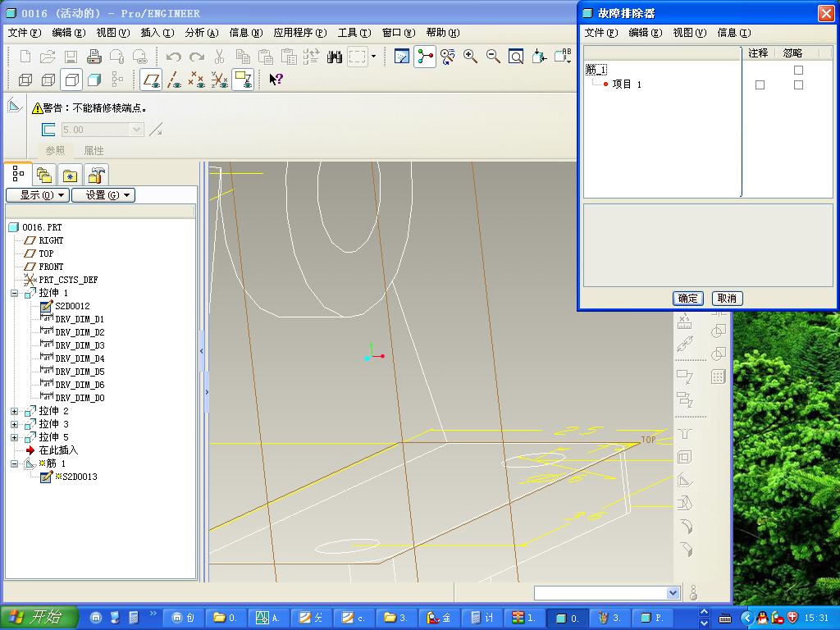Open a file with the folder icon

(48, 57)
